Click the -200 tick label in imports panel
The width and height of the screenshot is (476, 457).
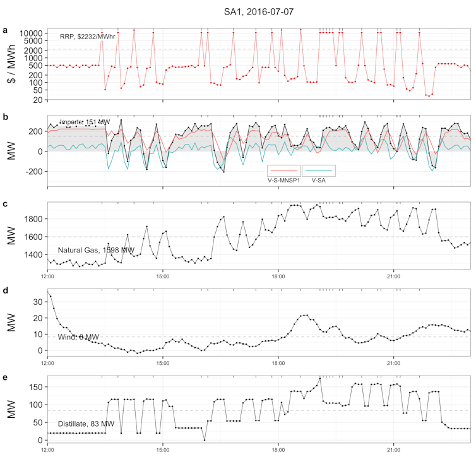tap(34, 172)
